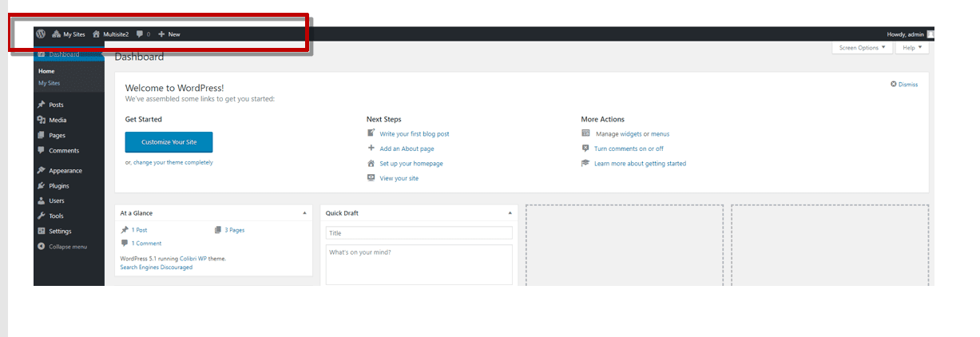This screenshot has width=980, height=337.
Task: Collapse the At a Glance widget
Action: pyautogui.click(x=304, y=213)
